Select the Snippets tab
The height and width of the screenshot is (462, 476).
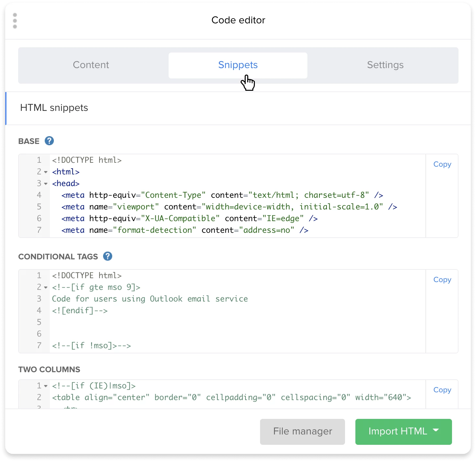click(238, 65)
